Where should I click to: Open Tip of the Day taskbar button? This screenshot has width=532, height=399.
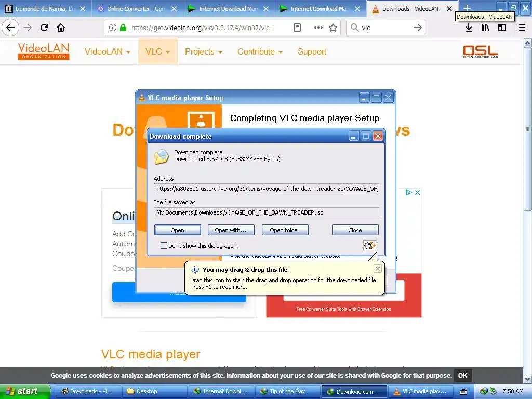pyautogui.click(x=287, y=392)
